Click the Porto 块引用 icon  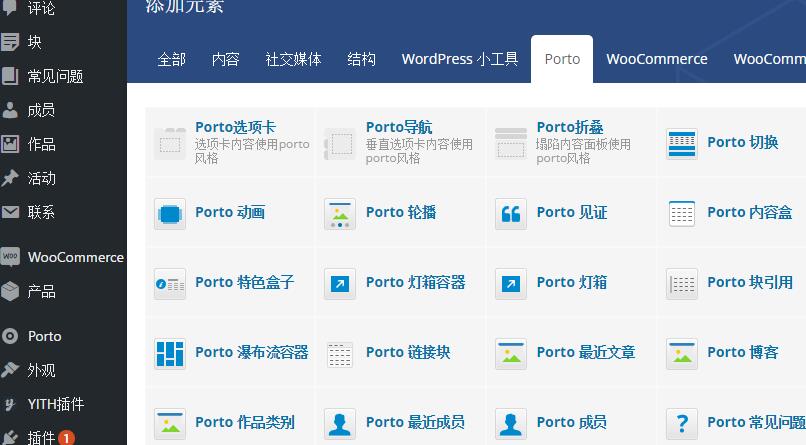coord(682,283)
